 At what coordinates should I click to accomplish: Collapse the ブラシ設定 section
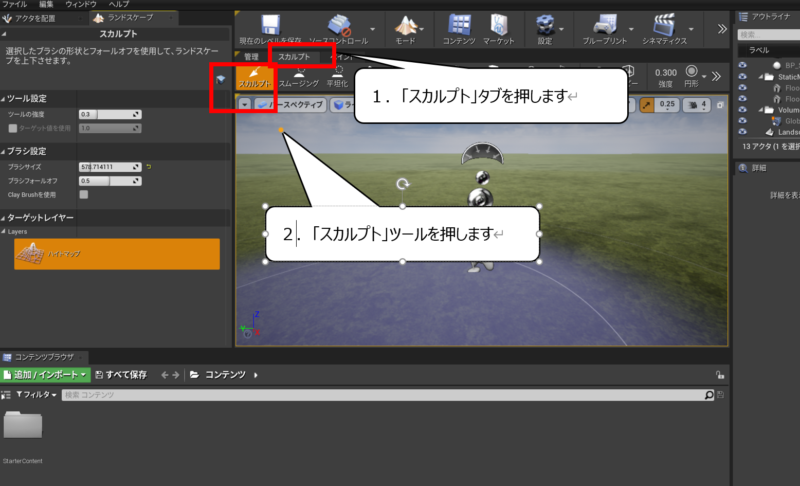[x=3, y=151]
